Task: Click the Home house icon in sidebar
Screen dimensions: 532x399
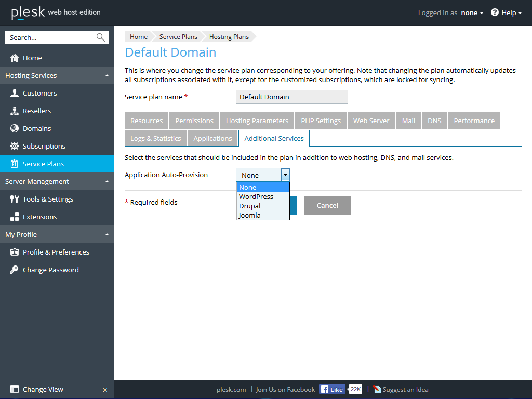Action: point(14,58)
